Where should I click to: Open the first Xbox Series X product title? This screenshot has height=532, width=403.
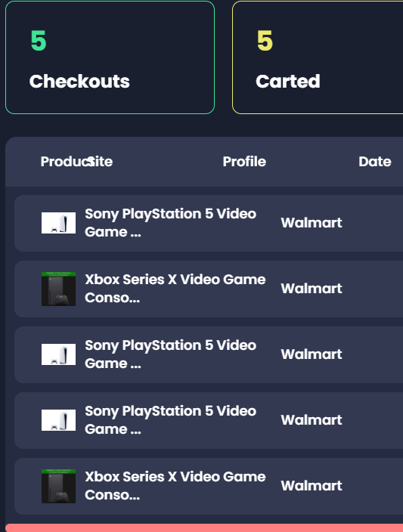point(175,289)
